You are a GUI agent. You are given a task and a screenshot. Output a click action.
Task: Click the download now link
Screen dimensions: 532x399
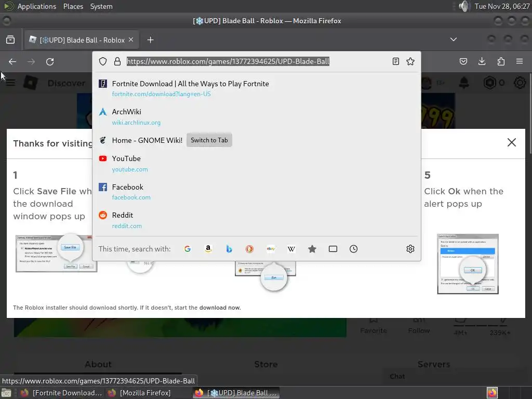(x=220, y=308)
